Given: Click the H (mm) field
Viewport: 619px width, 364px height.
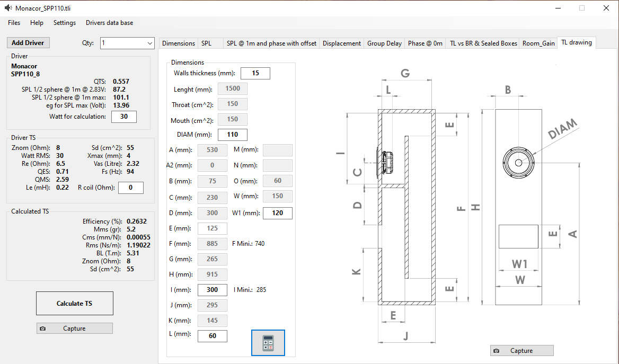Looking at the screenshot, I should (213, 274).
